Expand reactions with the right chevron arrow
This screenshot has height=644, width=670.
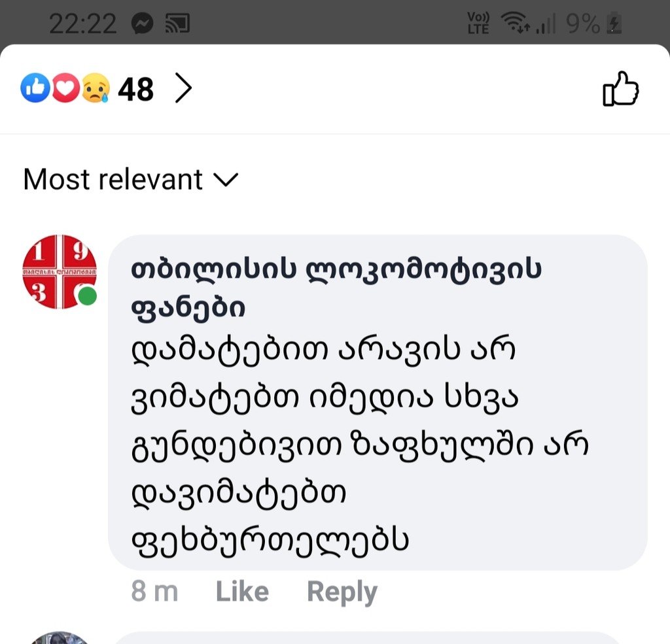(x=183, y=88)
